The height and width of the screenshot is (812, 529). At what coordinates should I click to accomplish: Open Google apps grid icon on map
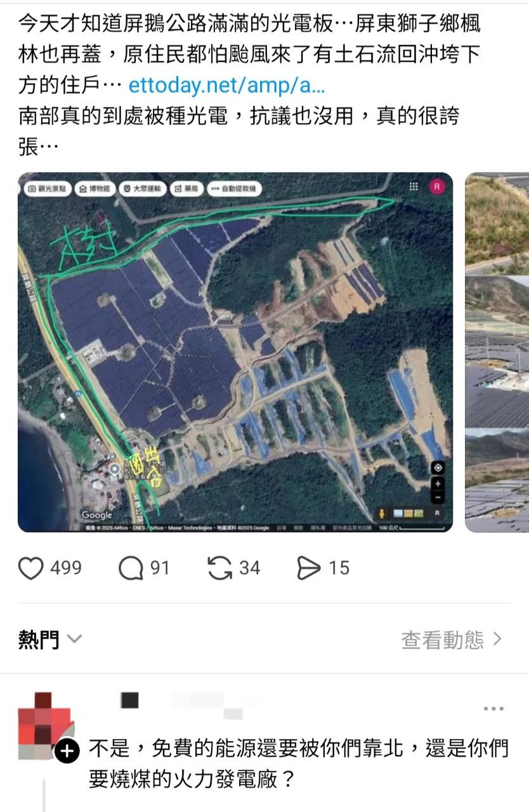pyautogui.click(x=414, y=187)
